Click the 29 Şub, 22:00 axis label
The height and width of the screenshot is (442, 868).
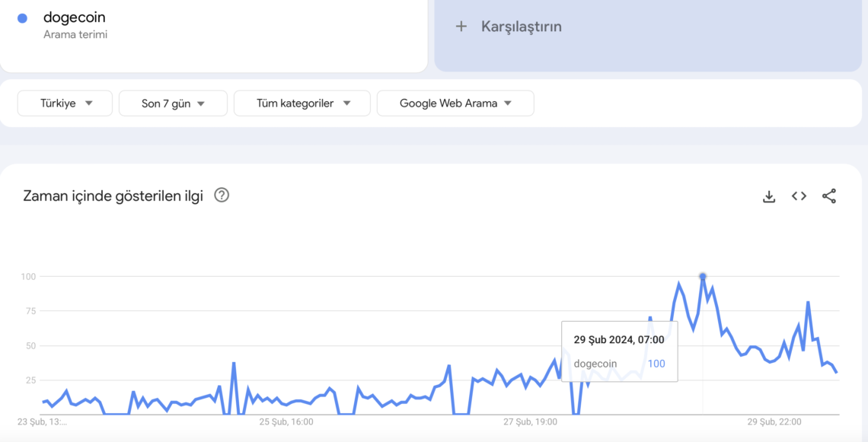click(x=774, y=422)
